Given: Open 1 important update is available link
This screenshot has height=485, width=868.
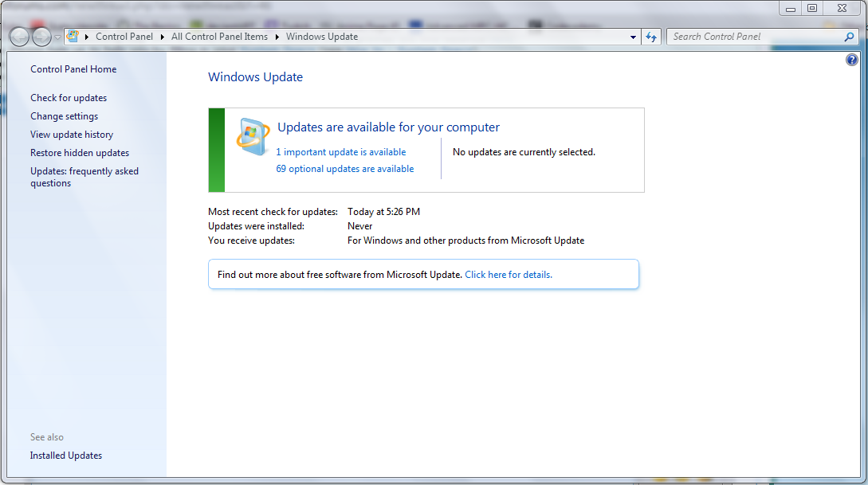Looking at the screenshot, I should tap(341, 152).
